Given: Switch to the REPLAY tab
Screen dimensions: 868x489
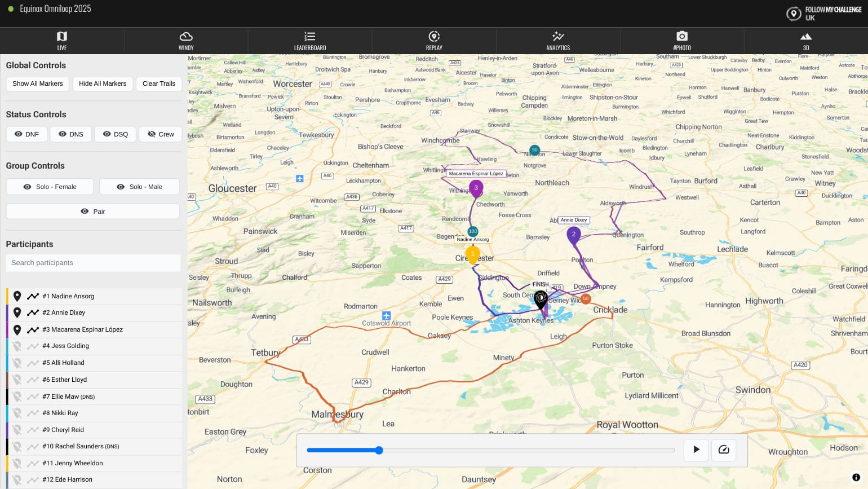Looking at the screenshot, I should click(x=434, y=41).
